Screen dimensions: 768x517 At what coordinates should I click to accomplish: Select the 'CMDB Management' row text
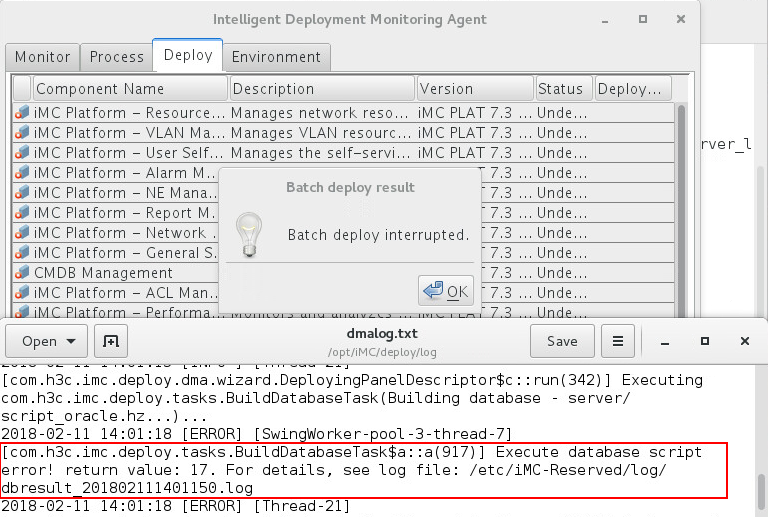tap(103, 273)
